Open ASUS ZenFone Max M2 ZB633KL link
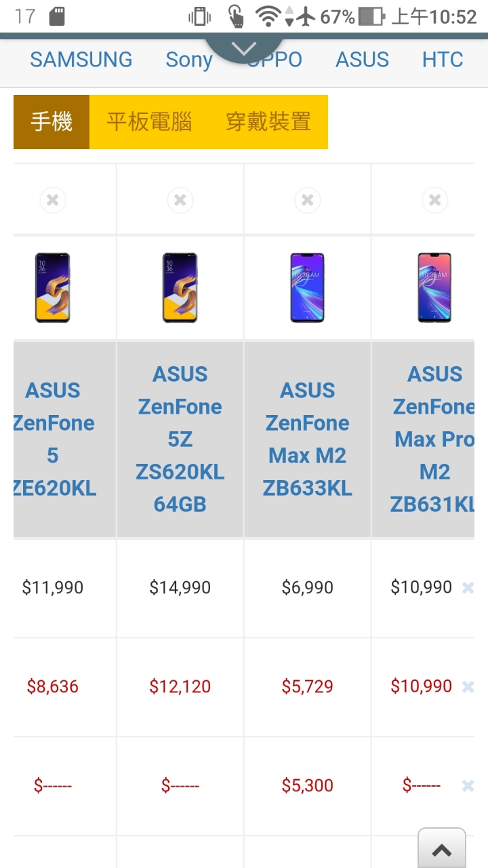Image resolution: width=488 pixels, height=868 pixels. tap(308, 439)
